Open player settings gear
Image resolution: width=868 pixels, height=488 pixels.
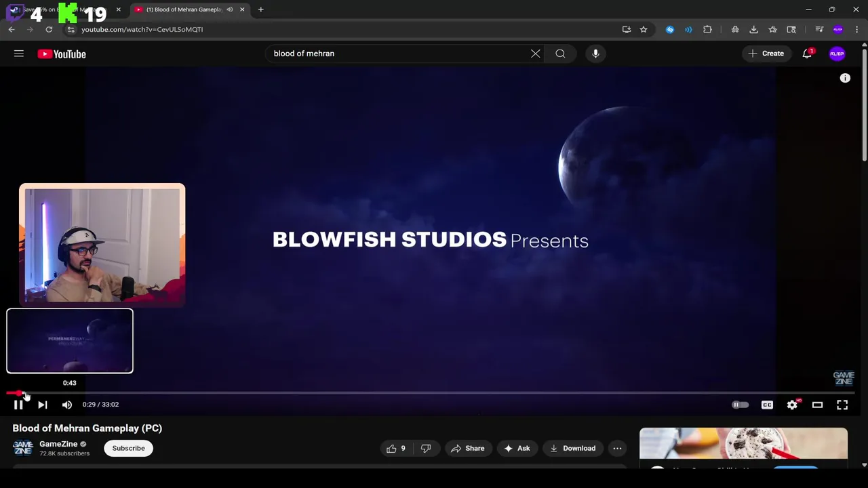[x=792, y=405]
